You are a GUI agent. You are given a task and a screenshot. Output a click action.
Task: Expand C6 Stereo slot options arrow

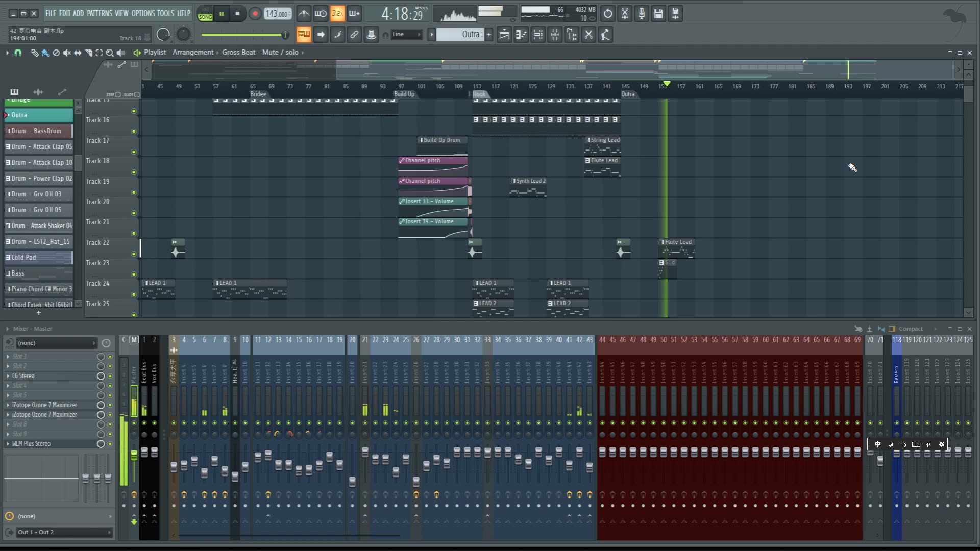tap(8, 376)
